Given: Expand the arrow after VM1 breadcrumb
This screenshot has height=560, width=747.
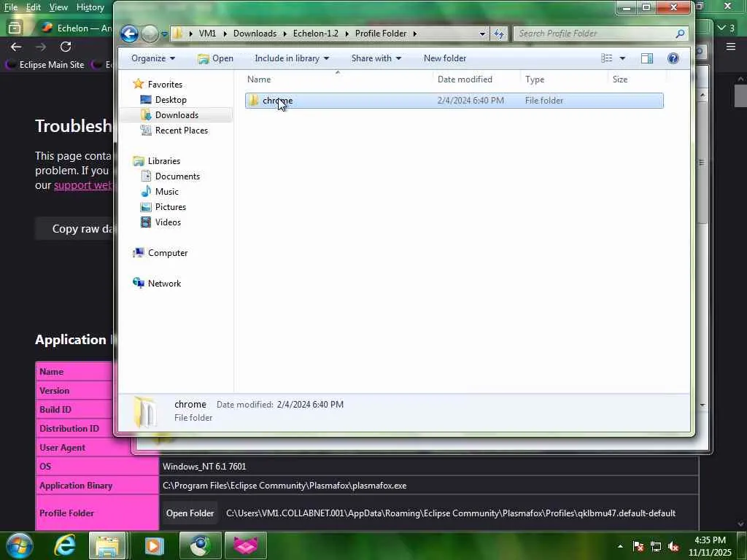Looking at the screenshot, I should 225,34.
